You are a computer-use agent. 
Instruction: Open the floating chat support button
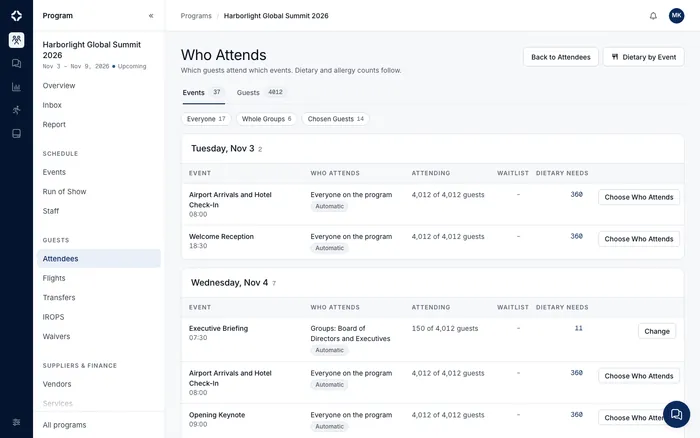[676, 414]
